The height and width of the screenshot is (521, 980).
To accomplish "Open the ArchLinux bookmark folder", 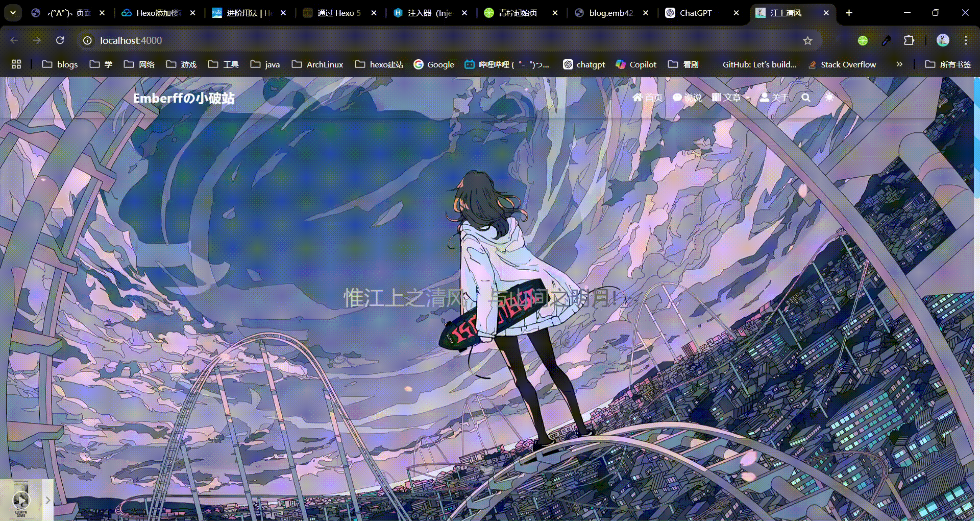I will [317, 64].
